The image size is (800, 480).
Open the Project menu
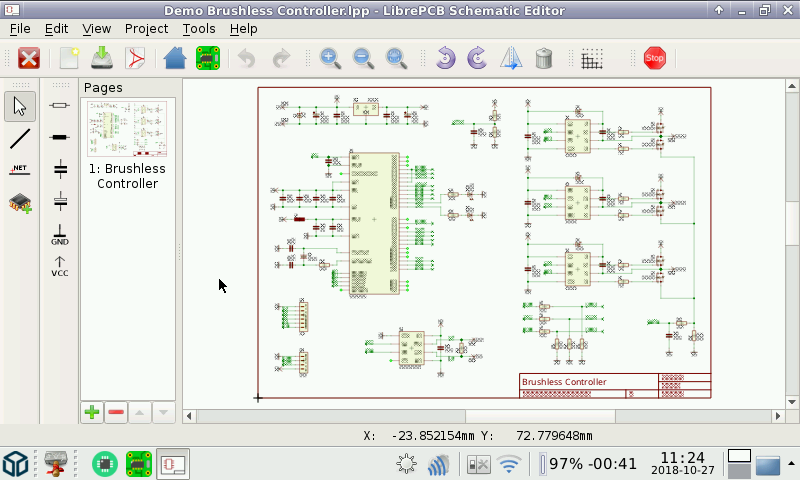(x=146, y=29)
